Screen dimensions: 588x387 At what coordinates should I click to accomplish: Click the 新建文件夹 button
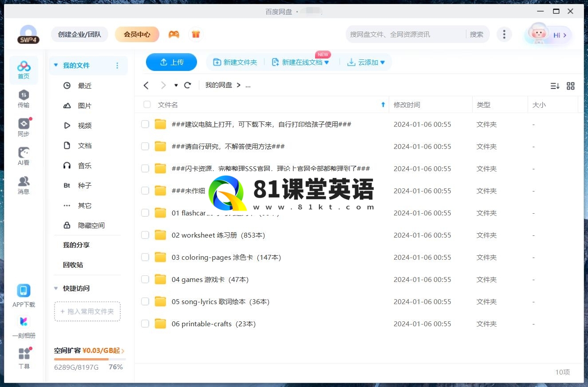235,63
